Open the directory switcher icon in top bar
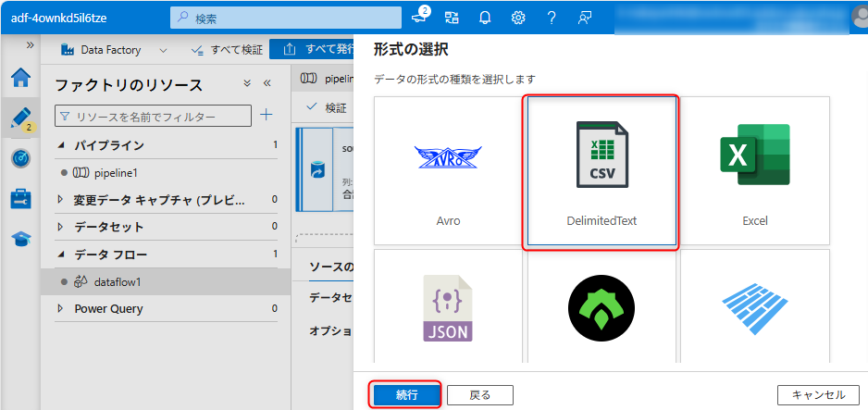This screenshot has width=868, height=410. [452, 18]
